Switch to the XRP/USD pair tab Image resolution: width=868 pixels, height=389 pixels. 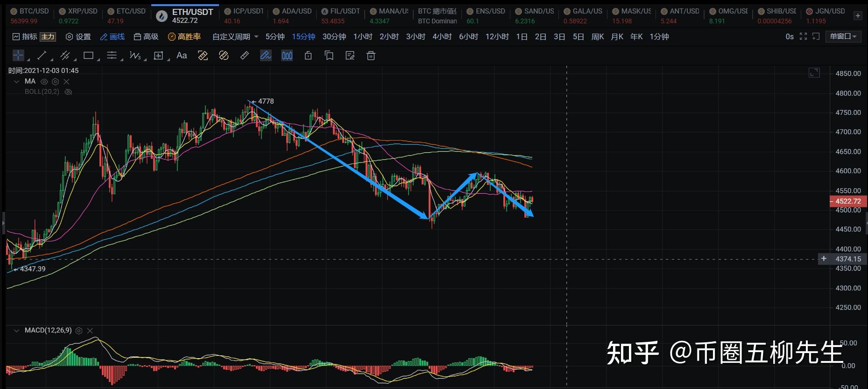(x=78, y=15)
